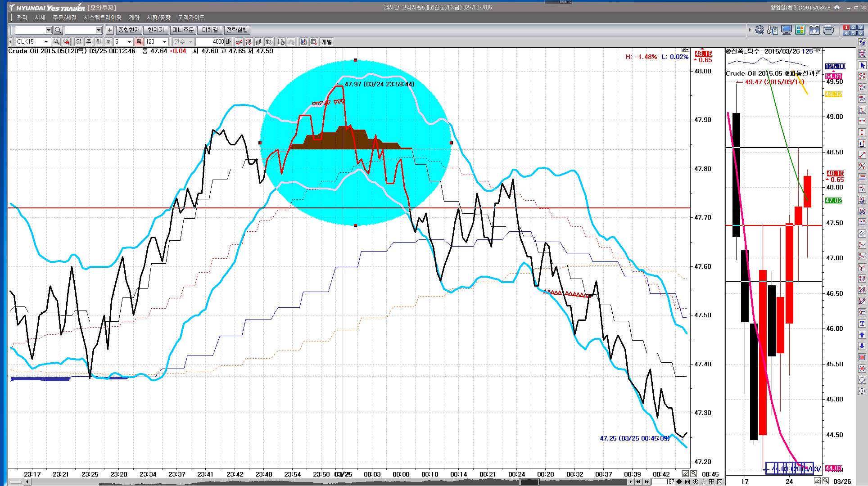Open the 시스템트레이딩 menu
The height and width of the screenshot is (486, 868).
click(103, 18)
